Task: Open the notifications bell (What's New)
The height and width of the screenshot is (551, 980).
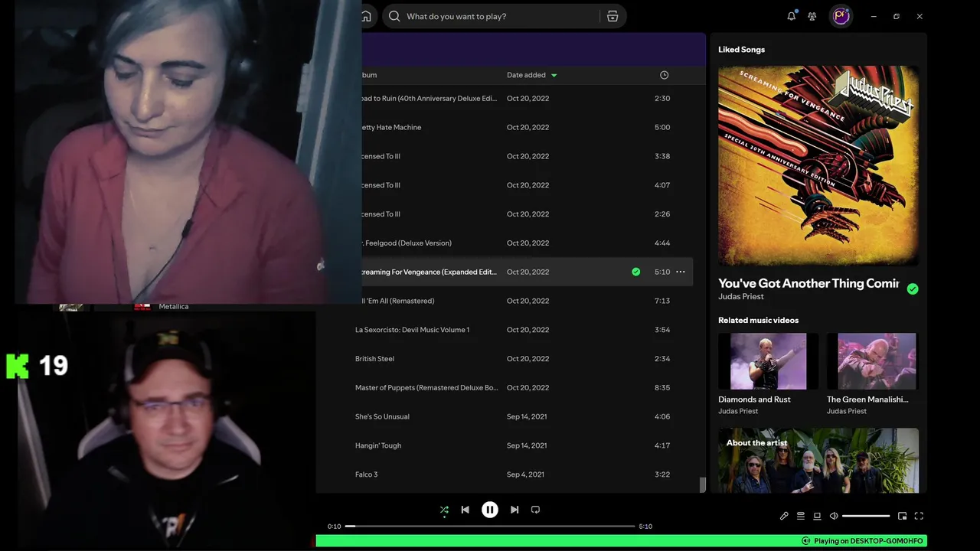Action: 791,16
